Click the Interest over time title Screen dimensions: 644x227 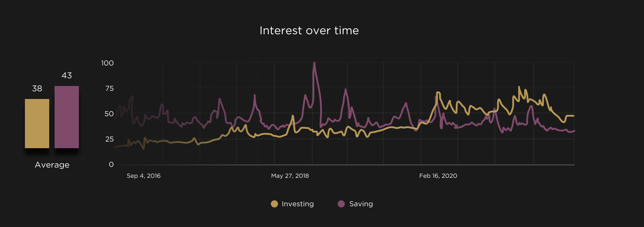click(309, 31)
